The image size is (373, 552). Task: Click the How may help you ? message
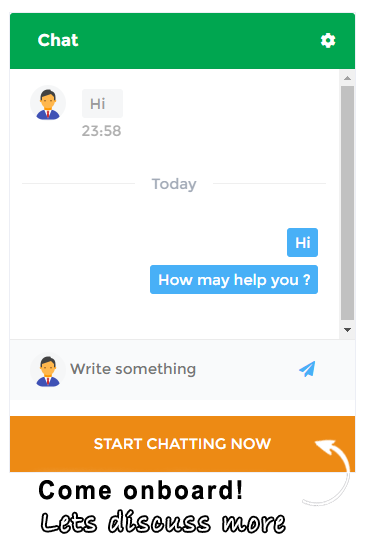(234, 280)
